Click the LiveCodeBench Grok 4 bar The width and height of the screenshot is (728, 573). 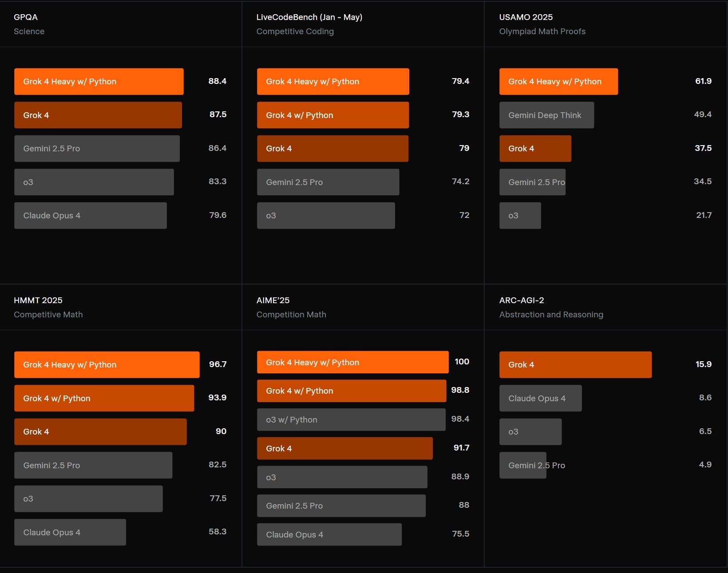coord(332,149)
